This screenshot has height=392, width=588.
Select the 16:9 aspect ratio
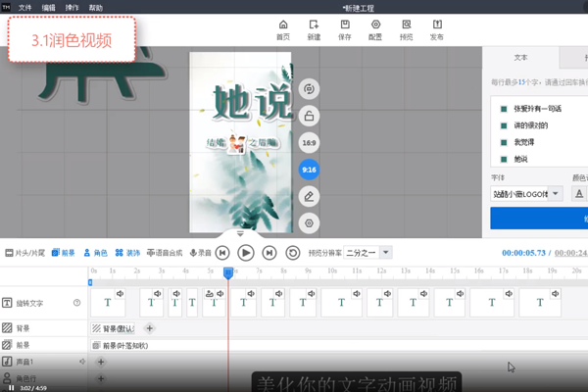(309, 143)
